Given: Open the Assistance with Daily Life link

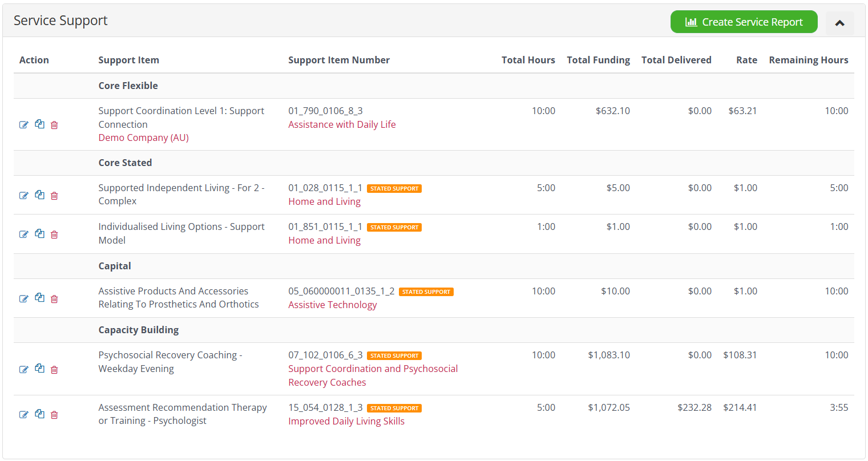Looking at the screenshot, I should 342,124.
